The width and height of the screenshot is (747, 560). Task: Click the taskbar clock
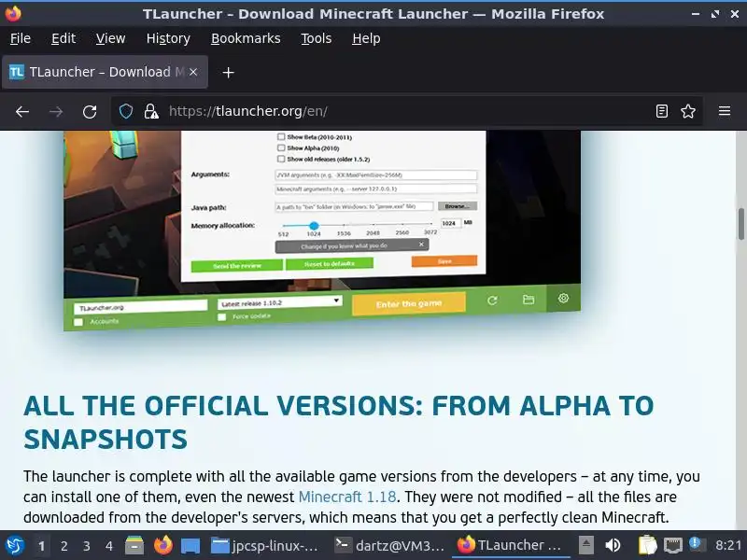click(728, 545)
